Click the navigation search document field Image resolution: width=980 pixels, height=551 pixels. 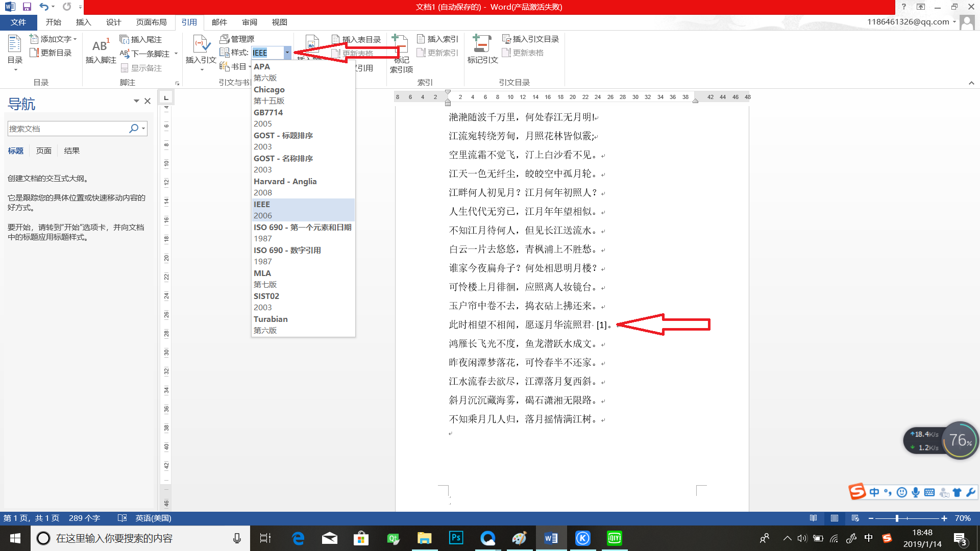click(67, 129)
